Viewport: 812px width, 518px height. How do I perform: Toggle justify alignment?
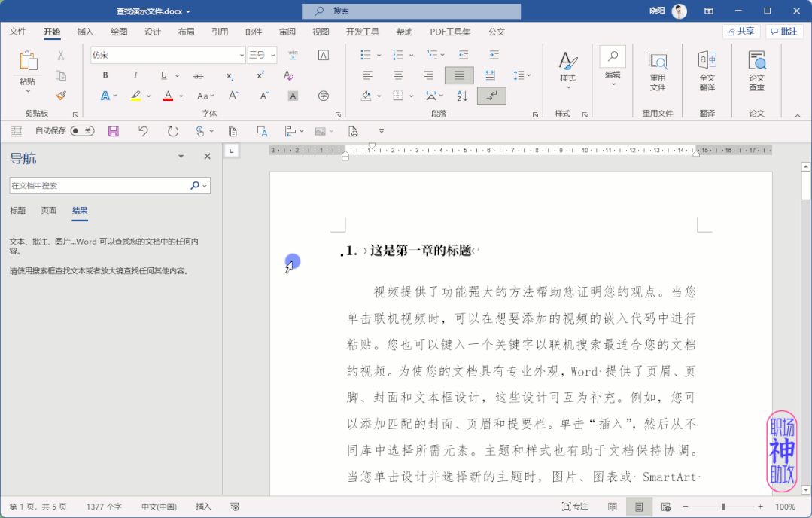(x=459, y=75)
